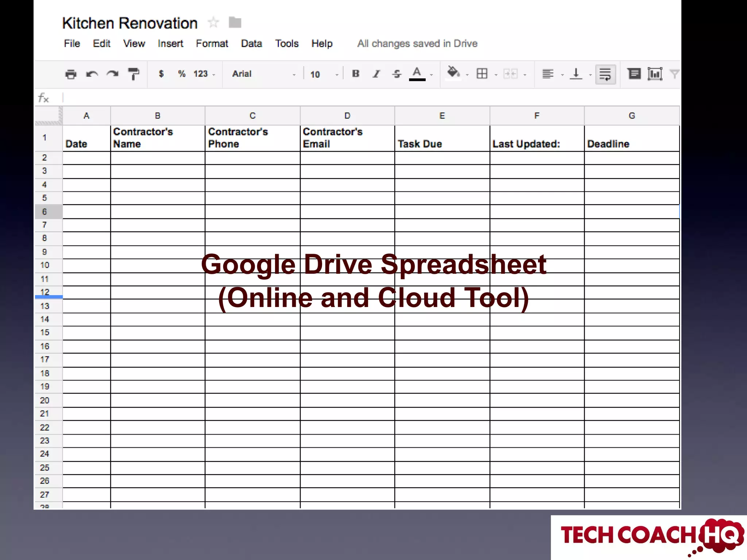Open text color A icon
Viewport: 747px width, 560px height.
click(417, 74)
